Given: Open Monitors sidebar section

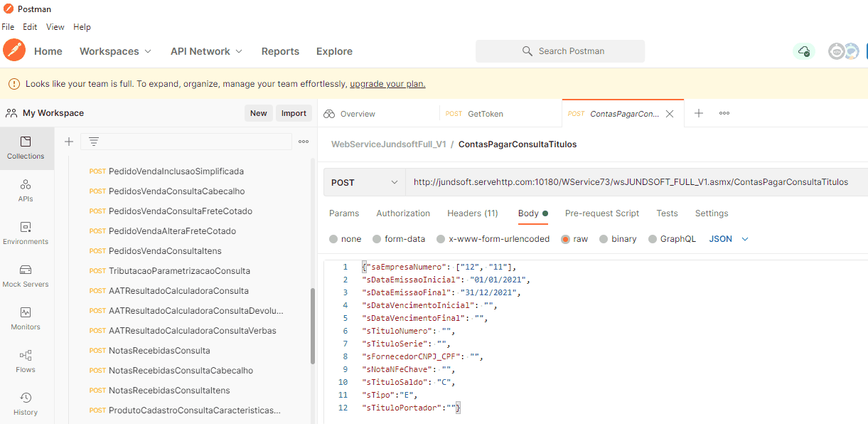Looking at the screenshot, I should (26, 319).
